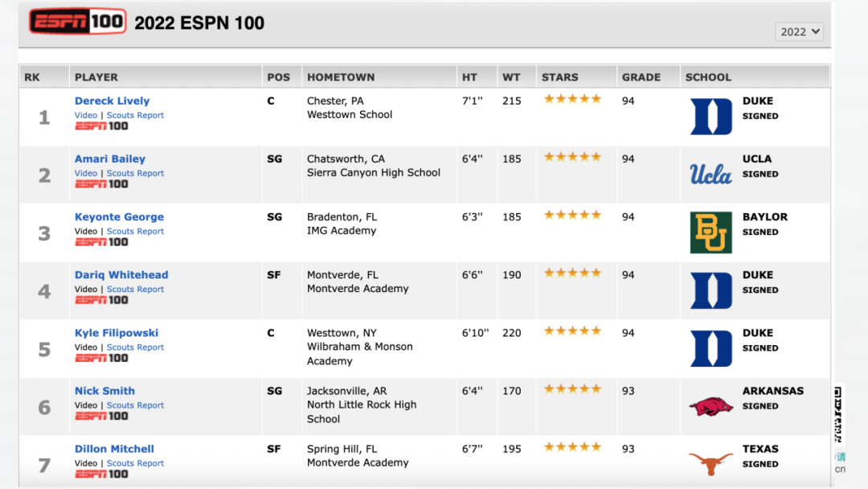Click the Arkansas Razorbacks logo

pyautogui.click(x=710, y=406)
